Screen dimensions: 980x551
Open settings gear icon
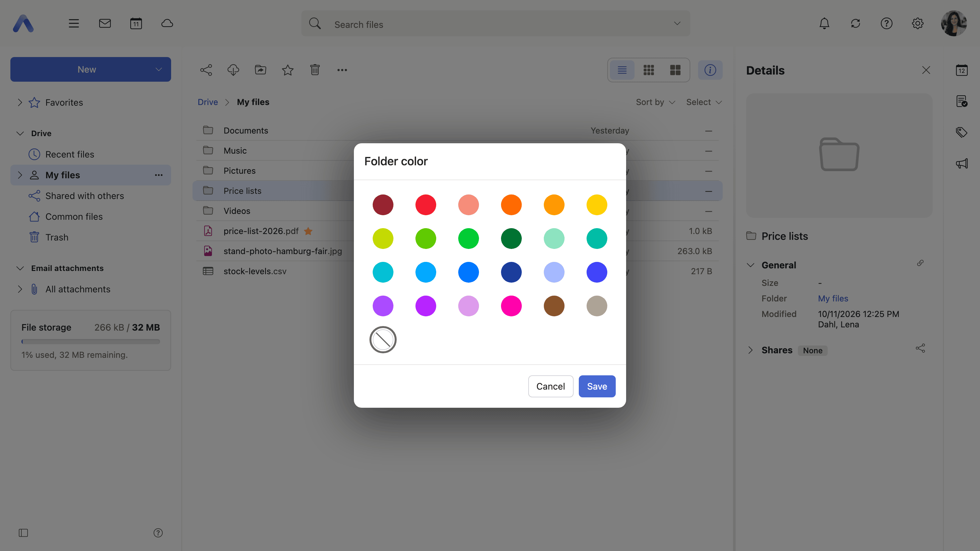click(917, 24)
